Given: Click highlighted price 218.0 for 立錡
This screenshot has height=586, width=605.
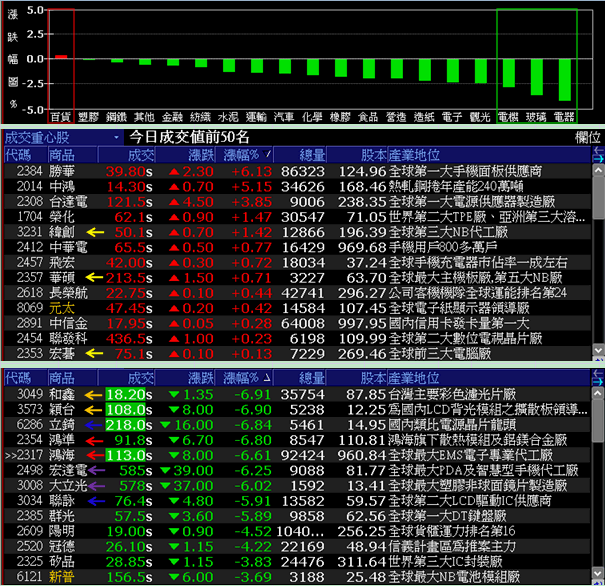Looking at the screenshot, I should [126, 425].
